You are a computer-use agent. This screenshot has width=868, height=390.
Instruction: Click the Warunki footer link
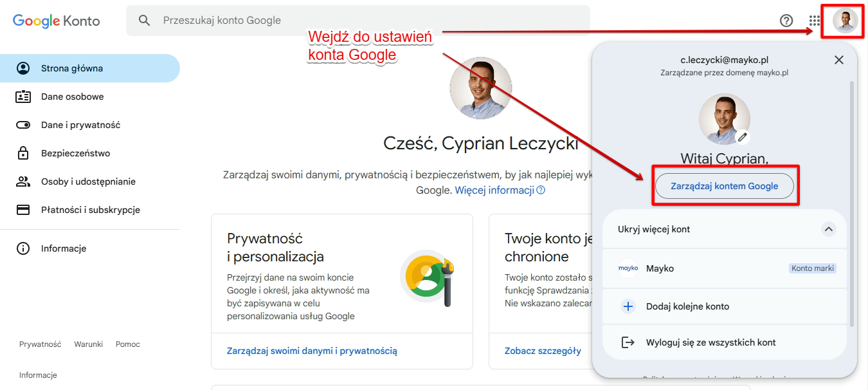(x=88, y=344)
